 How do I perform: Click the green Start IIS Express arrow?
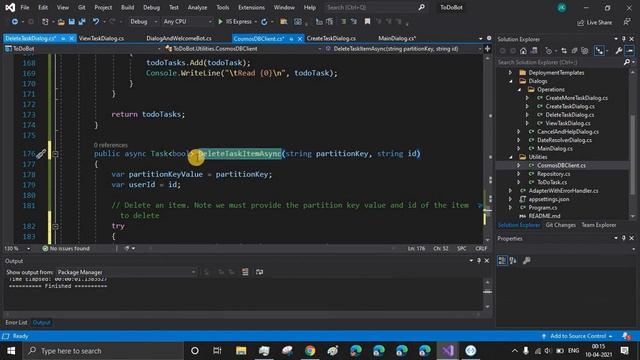[x=220, y=22]
